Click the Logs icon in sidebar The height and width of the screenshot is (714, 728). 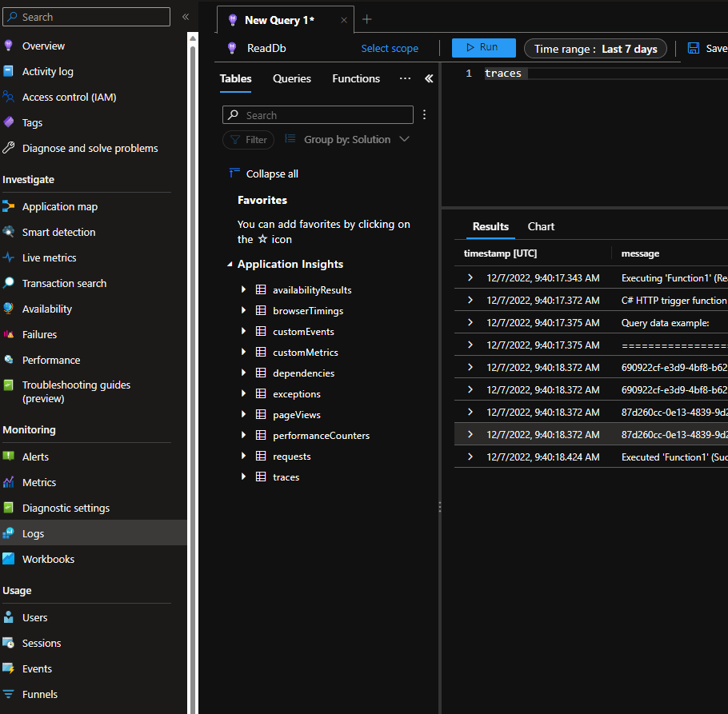pos(8,533)
